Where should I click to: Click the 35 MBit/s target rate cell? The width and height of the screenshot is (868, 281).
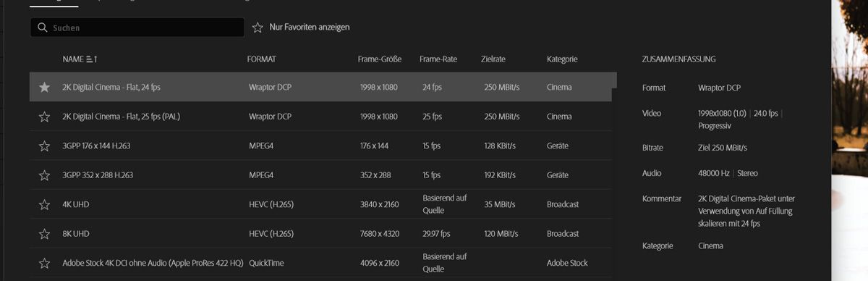click(x=501, y=205)
